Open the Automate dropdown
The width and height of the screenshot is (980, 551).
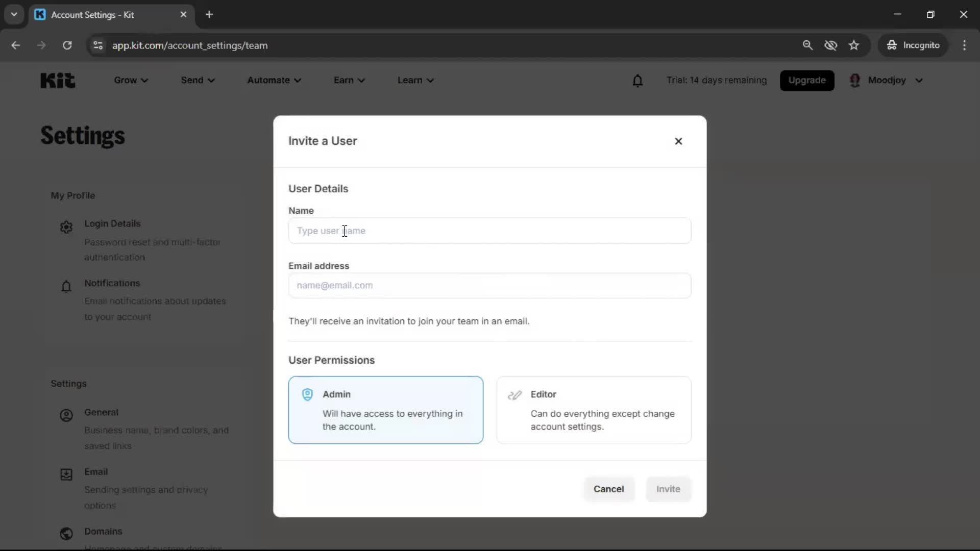point(274,80)
